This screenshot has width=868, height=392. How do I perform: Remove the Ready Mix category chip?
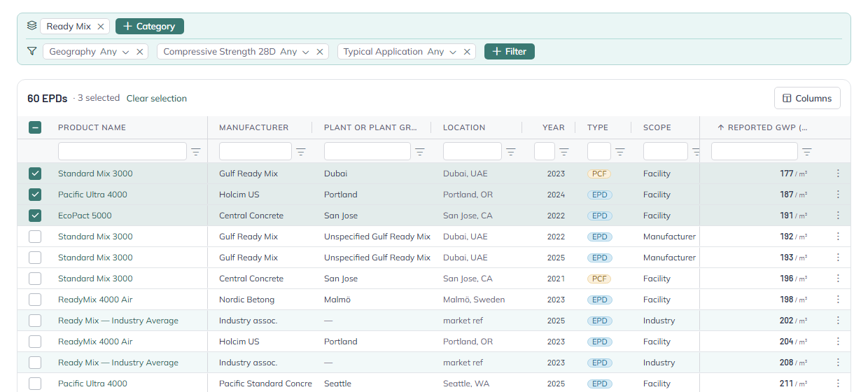pyautogui.click(x=101, y=27)
